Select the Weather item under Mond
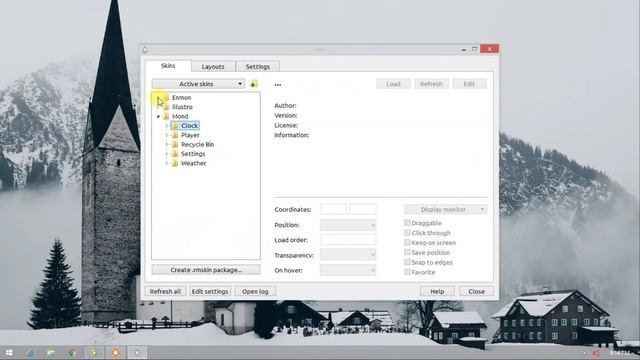The width and height of the screenshot is (640, 360). click(x=193, y=163)
